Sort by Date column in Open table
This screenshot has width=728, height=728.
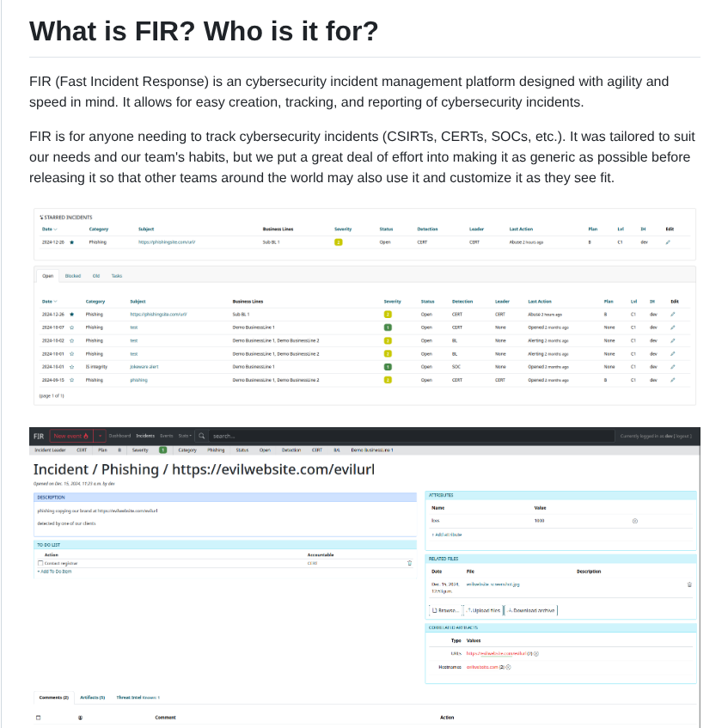49,302
